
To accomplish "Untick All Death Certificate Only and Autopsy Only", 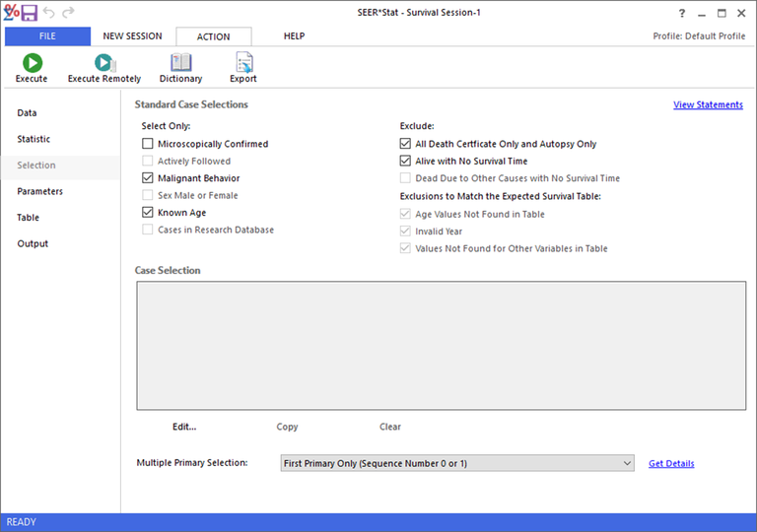I will point(405,144).
